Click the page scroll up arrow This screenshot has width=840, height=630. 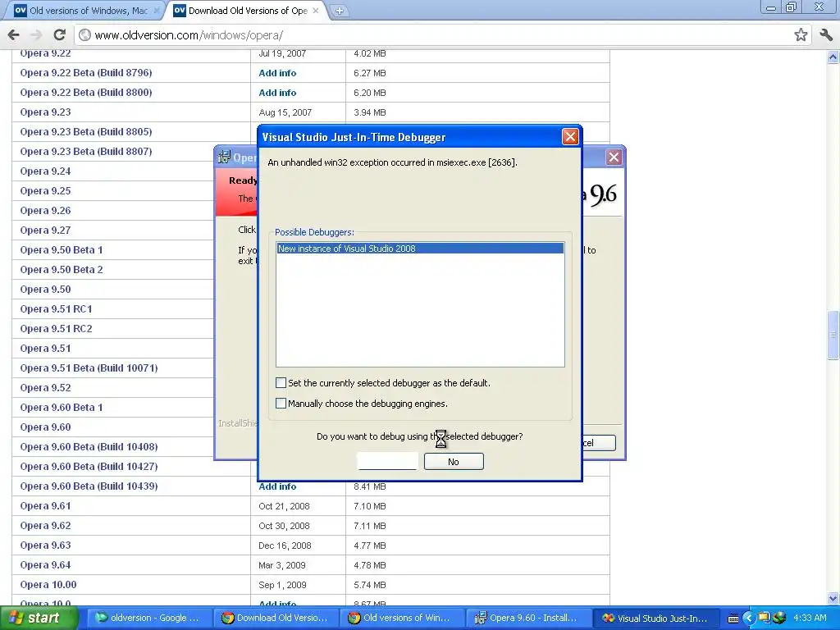click(x=833, y=57)
